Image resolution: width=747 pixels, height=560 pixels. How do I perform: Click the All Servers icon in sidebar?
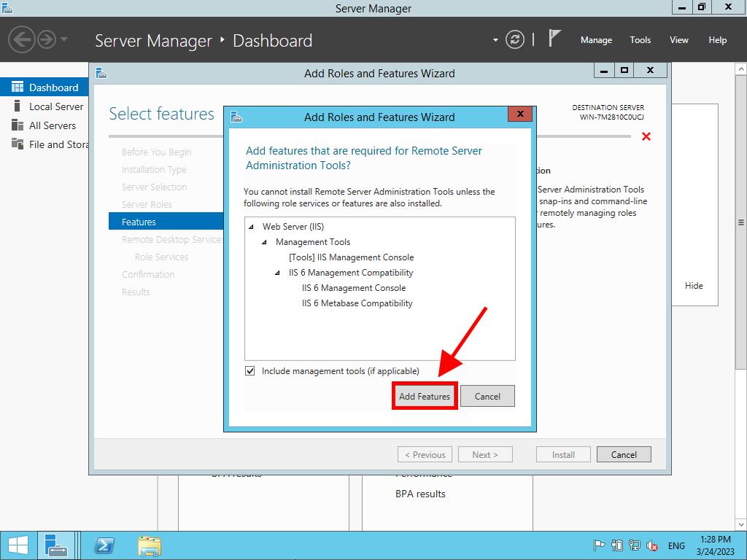[18, 125]
